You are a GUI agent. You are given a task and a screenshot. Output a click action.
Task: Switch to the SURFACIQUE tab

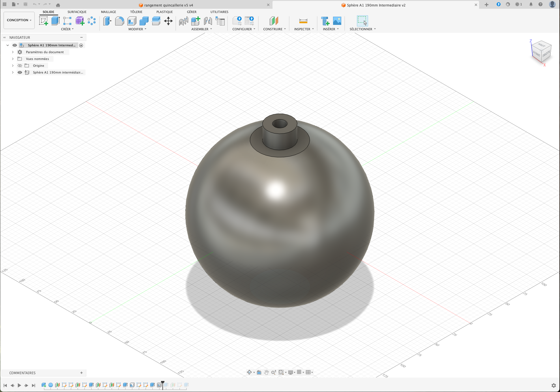pyautogui.click(x=77, y=12)
